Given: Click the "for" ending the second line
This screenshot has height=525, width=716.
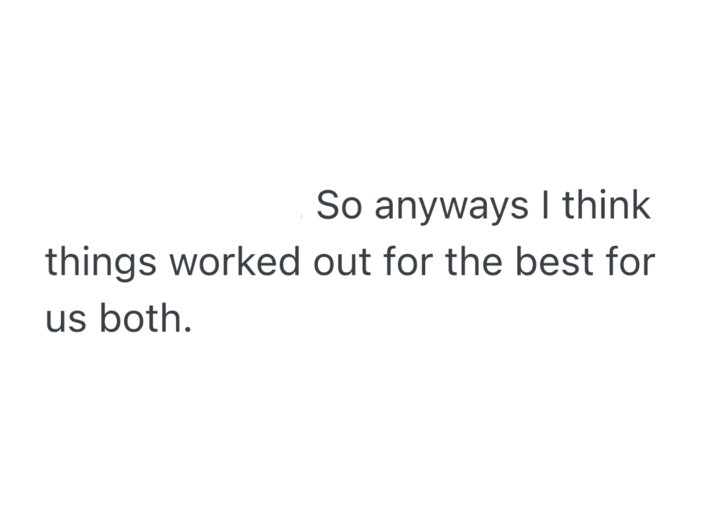Looking at the screenshot, I should tap(630, 263).
